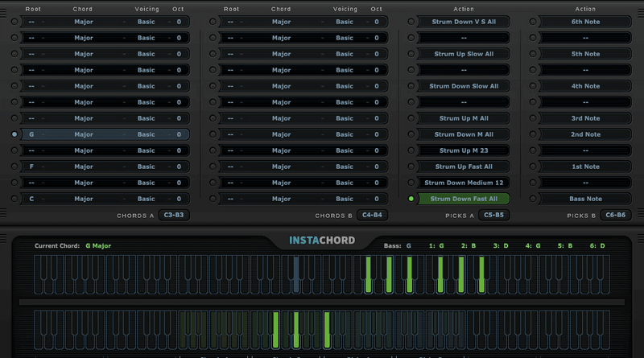Toggle the LED beside Strum Down Medium 12
Viewport: 644px width, 358px height.
click(411, 183)
